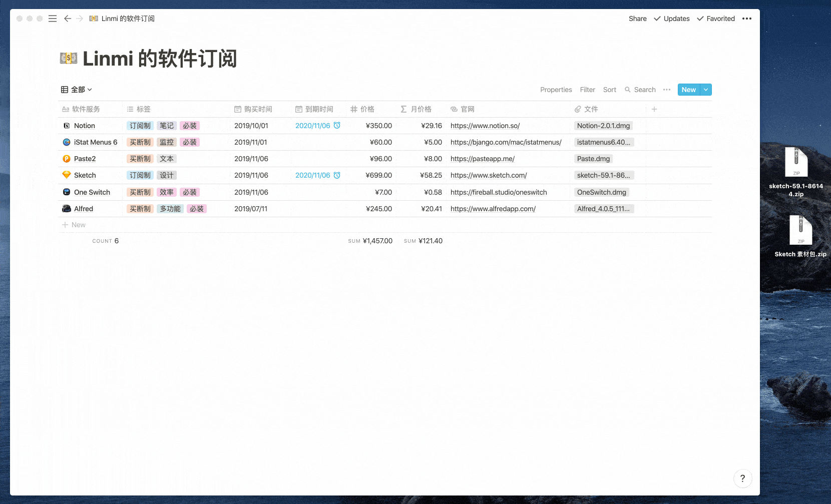This screenshot has height=504, width=831.
Task: Toggle the Updates following option
Action: tap(672, 19)
